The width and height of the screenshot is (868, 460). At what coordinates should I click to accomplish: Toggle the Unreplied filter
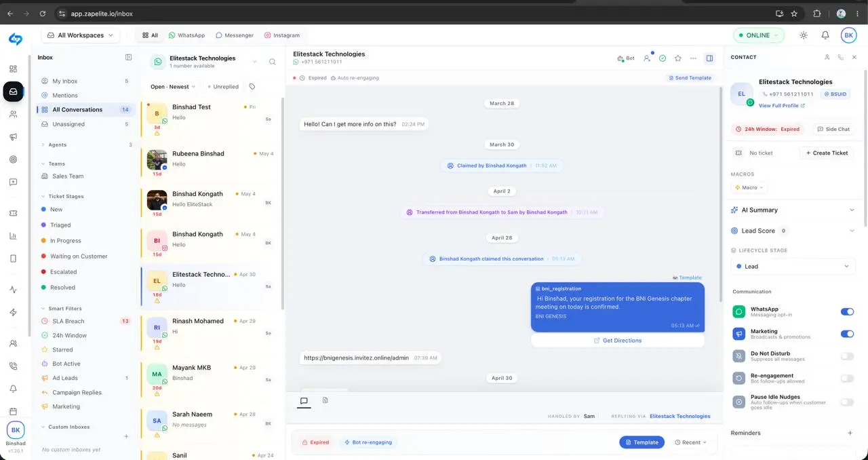[x=223, y=87]
